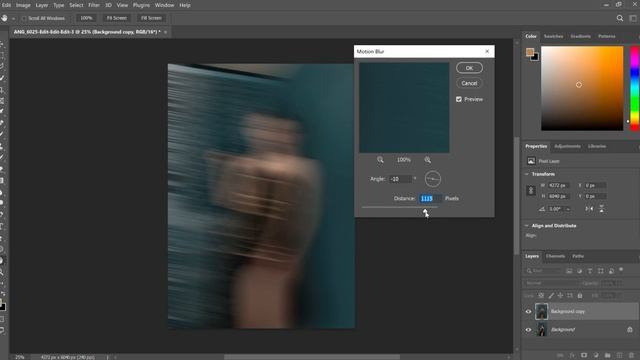Click the foreground color swatch in Color panel
Screen dimensions: 640x360
pos(530,52)
